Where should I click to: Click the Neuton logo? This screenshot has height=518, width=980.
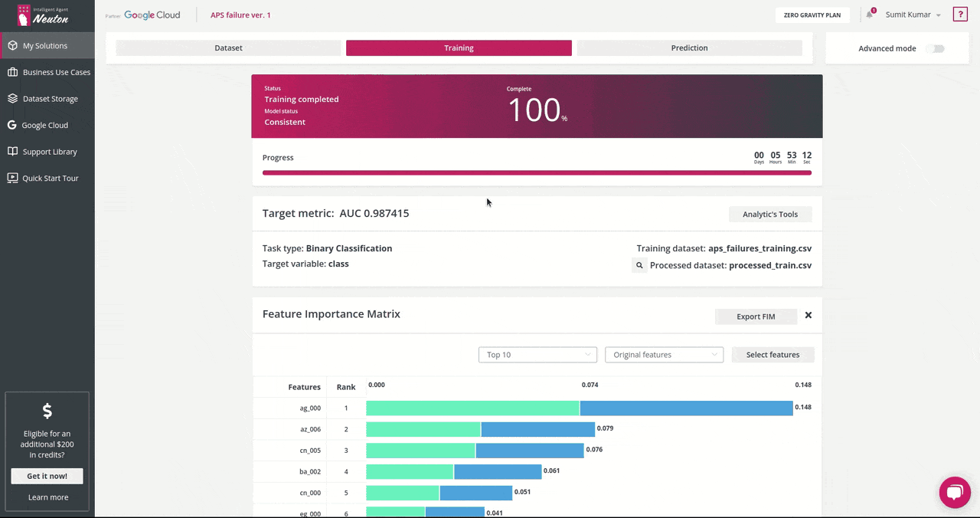43,15
